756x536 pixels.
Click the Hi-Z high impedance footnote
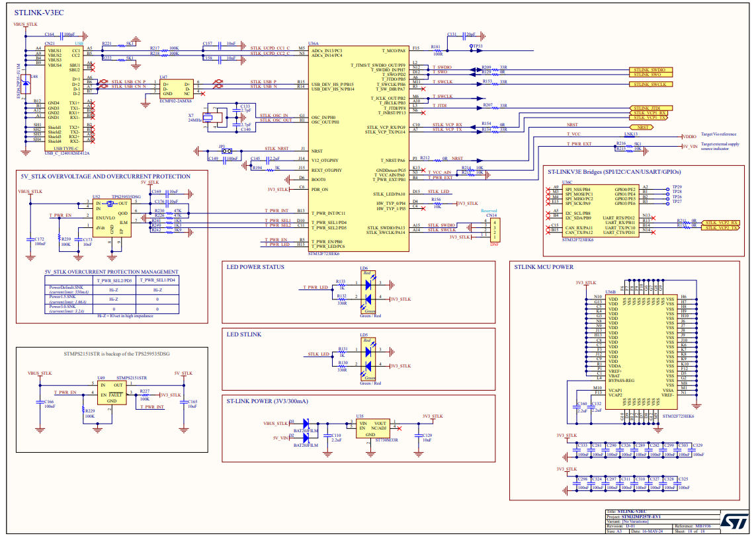click(126, 316)
